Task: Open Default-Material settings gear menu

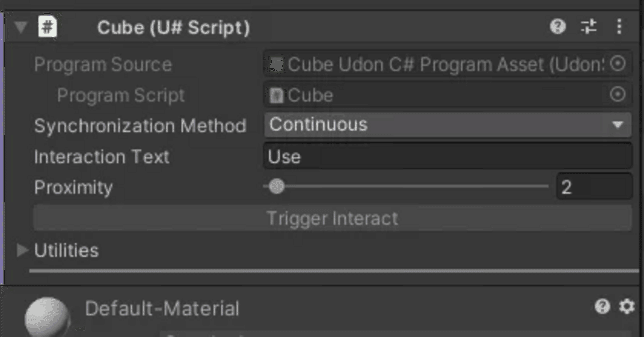Action: [626, 306]
